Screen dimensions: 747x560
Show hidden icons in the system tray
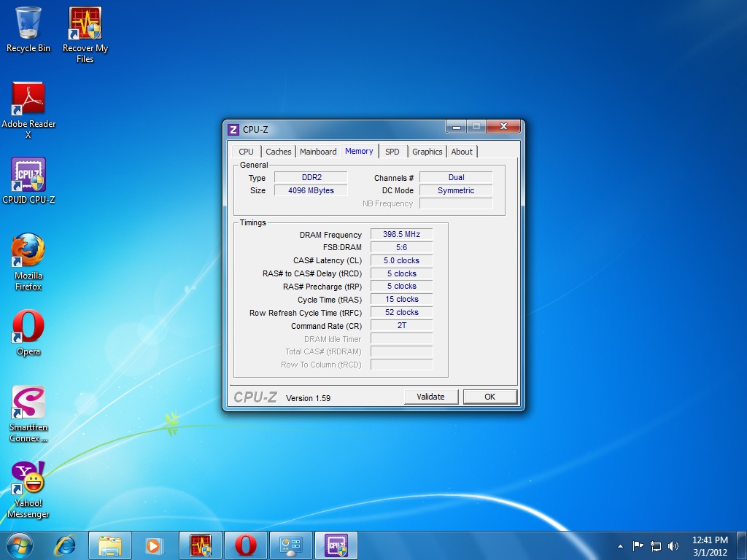[620, 545]
